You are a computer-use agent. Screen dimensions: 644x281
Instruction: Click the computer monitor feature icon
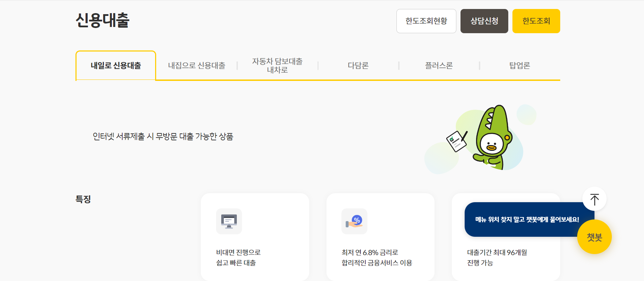(x=229, y=221)
